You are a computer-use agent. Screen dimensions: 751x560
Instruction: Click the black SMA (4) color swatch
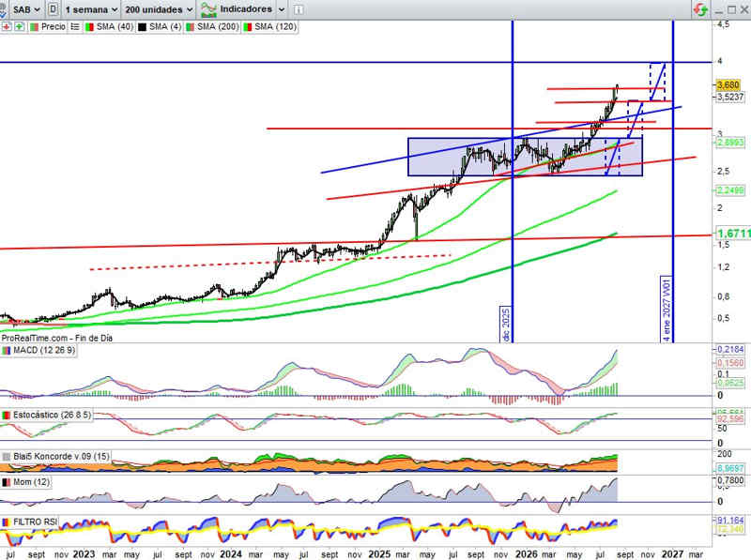point(142,27)
